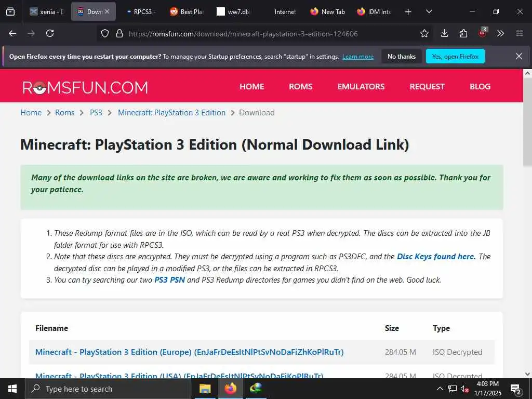Open the REQUEST nav menu item
Viewport: 532px width, 399px height.
[x=427, y=87]
